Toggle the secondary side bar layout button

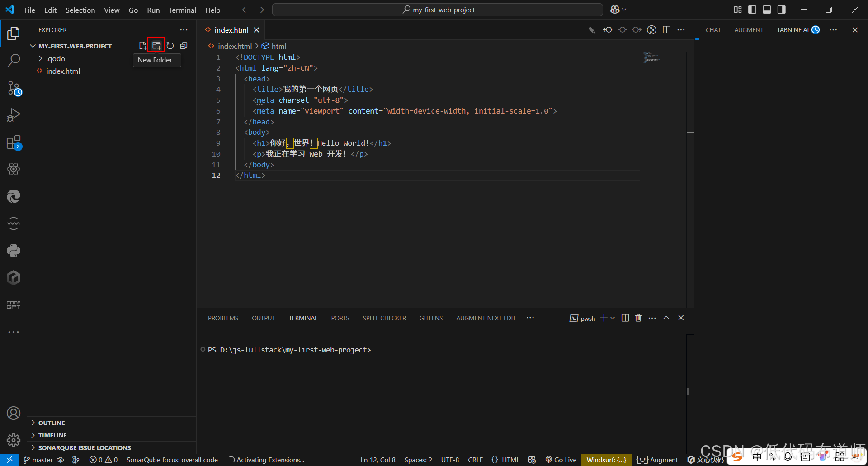(x=781, y=10)
